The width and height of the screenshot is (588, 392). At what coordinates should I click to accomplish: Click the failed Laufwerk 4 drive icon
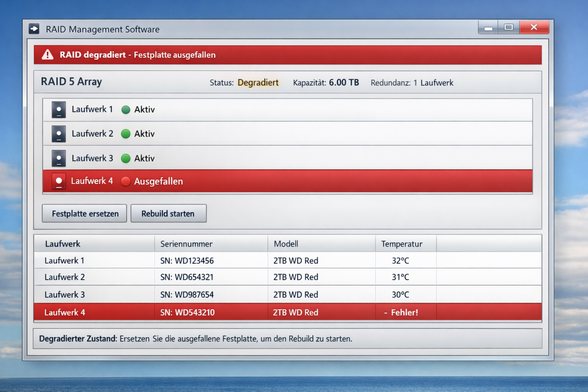coord(59,181)
